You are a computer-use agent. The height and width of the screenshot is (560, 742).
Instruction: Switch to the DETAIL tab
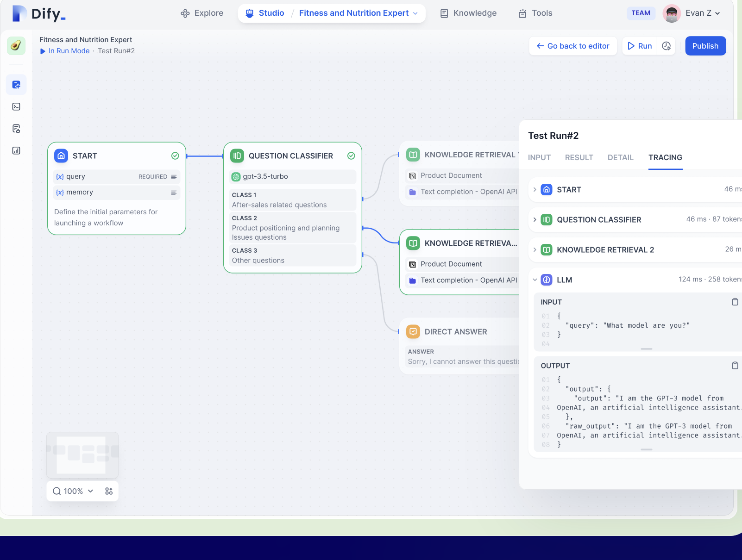click(620, 157)
